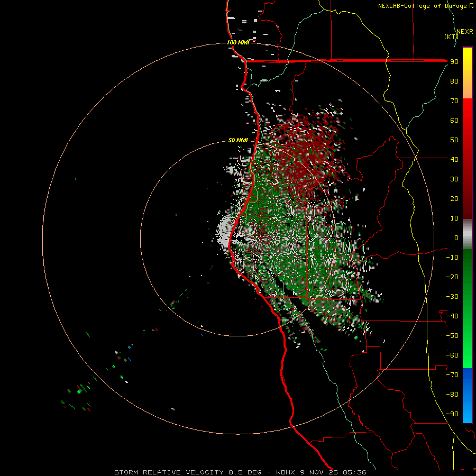
Task: Click the KBHX station identifier in caption
Action: (286, 472)
